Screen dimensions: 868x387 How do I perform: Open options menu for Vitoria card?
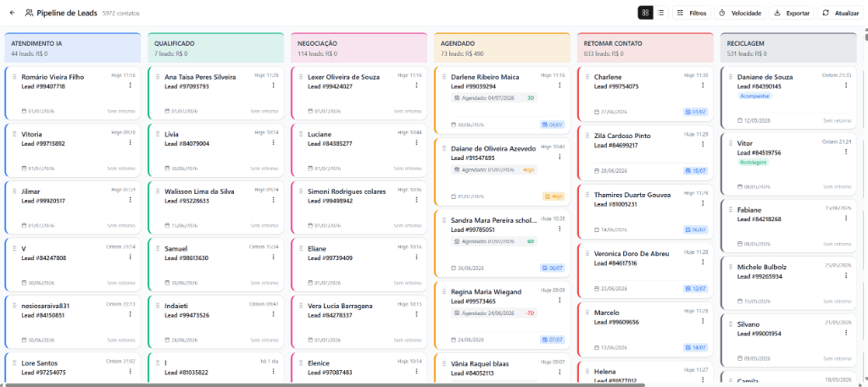pyautogui.click(x=130, y=142)
